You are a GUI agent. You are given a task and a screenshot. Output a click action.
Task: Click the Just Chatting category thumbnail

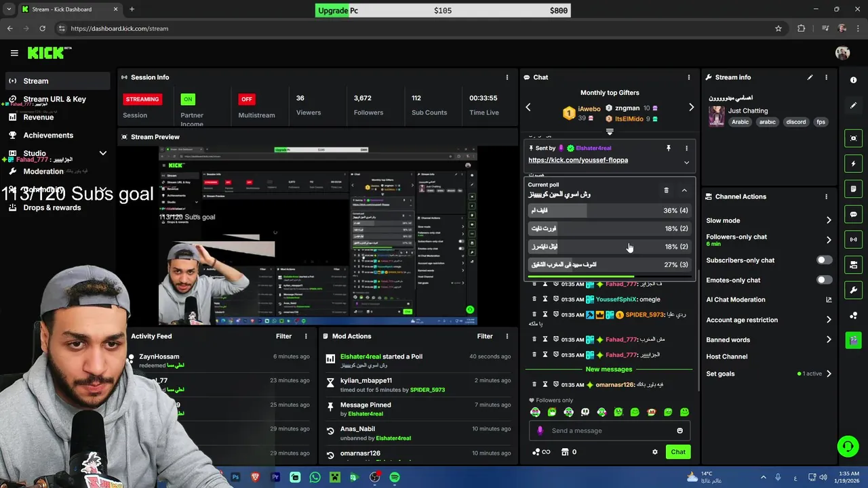click(717, 116)
